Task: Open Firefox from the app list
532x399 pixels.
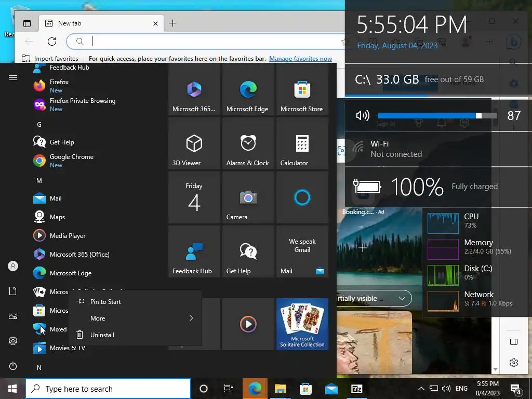Action: coord(59,86)
